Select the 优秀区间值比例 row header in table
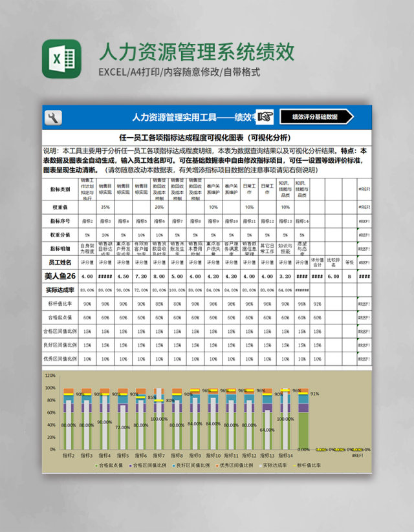The height and width of the screenshot is (532, 414). pos(60,359)
